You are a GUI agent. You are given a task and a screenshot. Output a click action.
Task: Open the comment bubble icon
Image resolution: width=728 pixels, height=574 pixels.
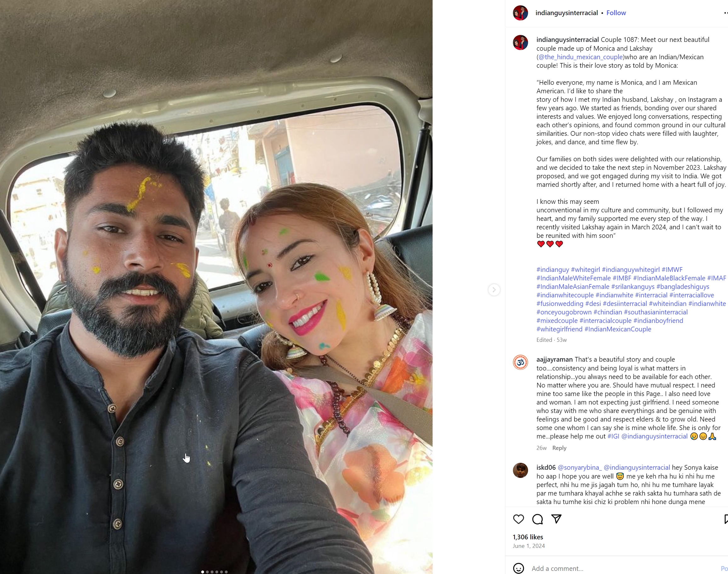(537, 519)
